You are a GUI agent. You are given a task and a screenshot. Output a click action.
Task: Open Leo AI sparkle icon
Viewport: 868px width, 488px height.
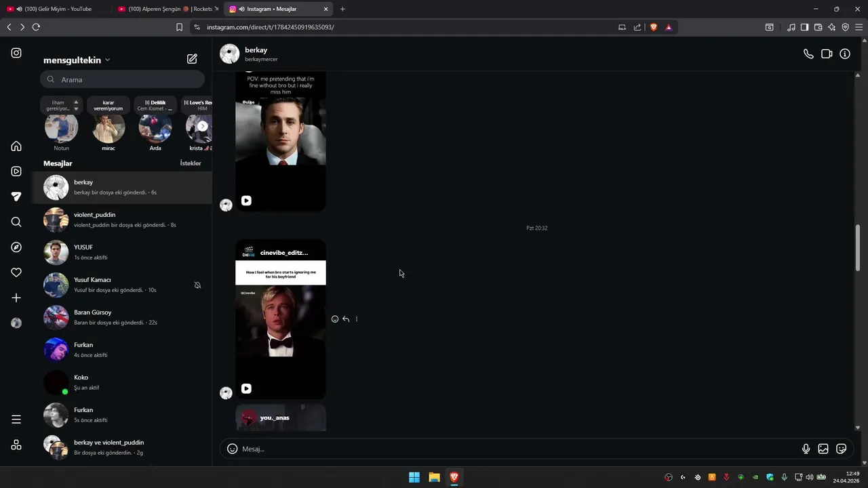point(832,27)
